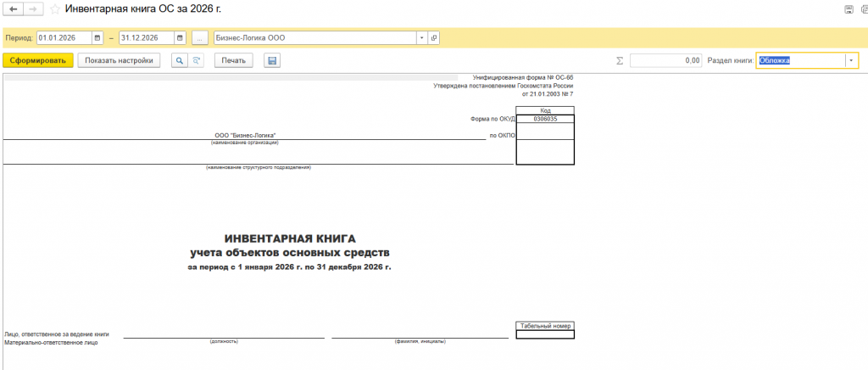
Task: Go forward with the right arrow button
Action: 33,8
